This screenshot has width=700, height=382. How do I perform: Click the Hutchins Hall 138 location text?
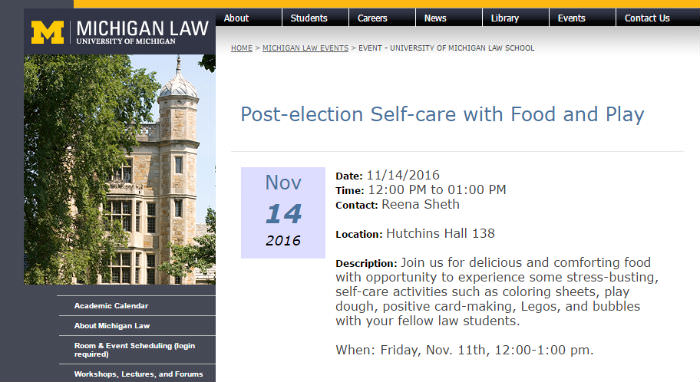tap(440, 233)
